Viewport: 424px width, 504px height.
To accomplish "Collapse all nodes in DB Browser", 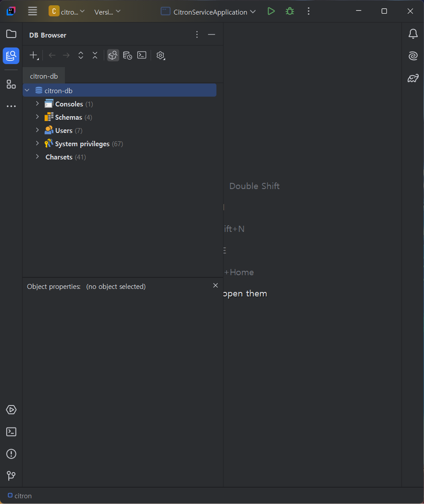I will [x=95, y=55].
